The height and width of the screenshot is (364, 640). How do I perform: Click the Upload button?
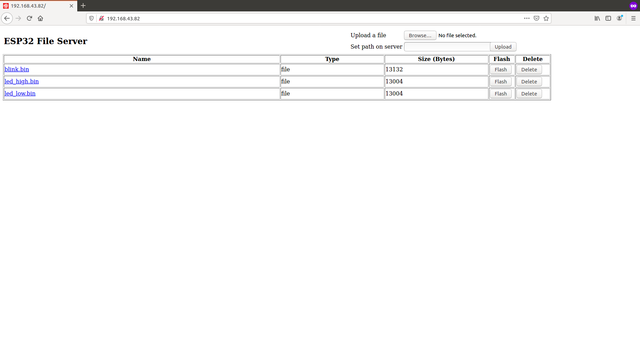pos(503,47)
